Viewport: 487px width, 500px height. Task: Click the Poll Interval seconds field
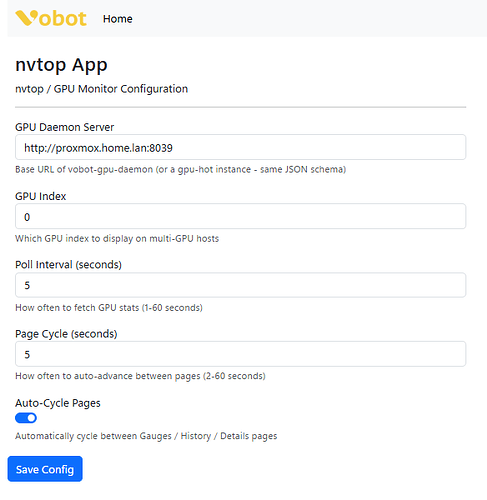[240, 285]
